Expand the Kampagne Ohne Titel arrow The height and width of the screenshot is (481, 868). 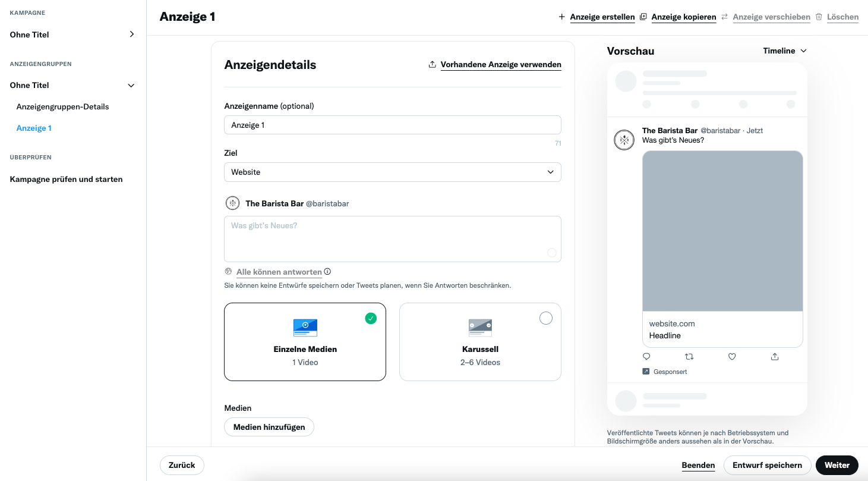(131, 34)
